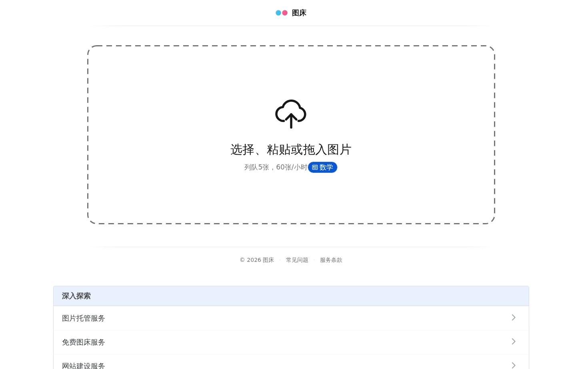
Task: Open the 图床 site title
Action: pyautogui.click(x=299, y=13)
